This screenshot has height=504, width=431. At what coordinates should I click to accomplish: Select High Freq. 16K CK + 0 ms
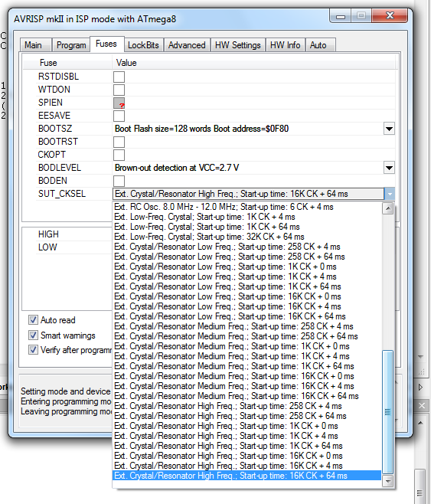coord(247,456)
